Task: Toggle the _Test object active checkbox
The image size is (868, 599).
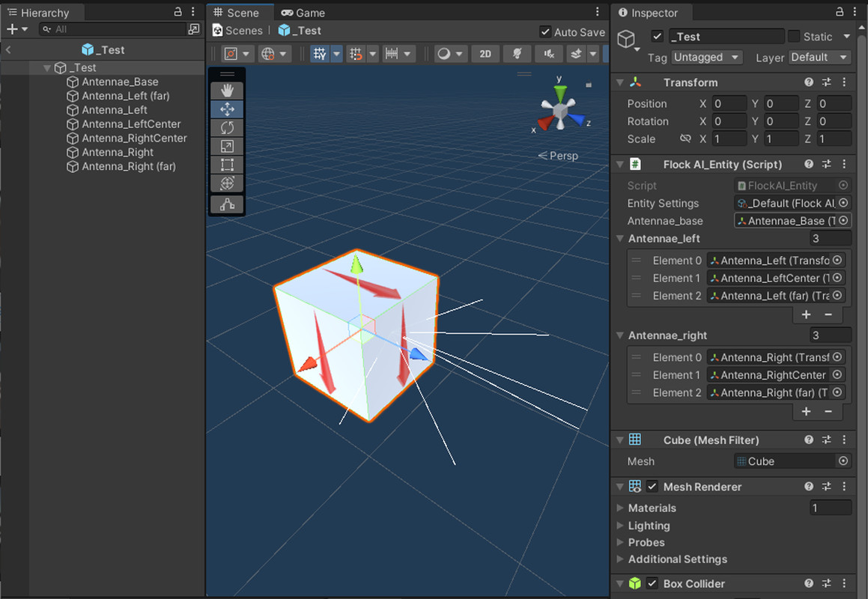Action: point(657,37)
